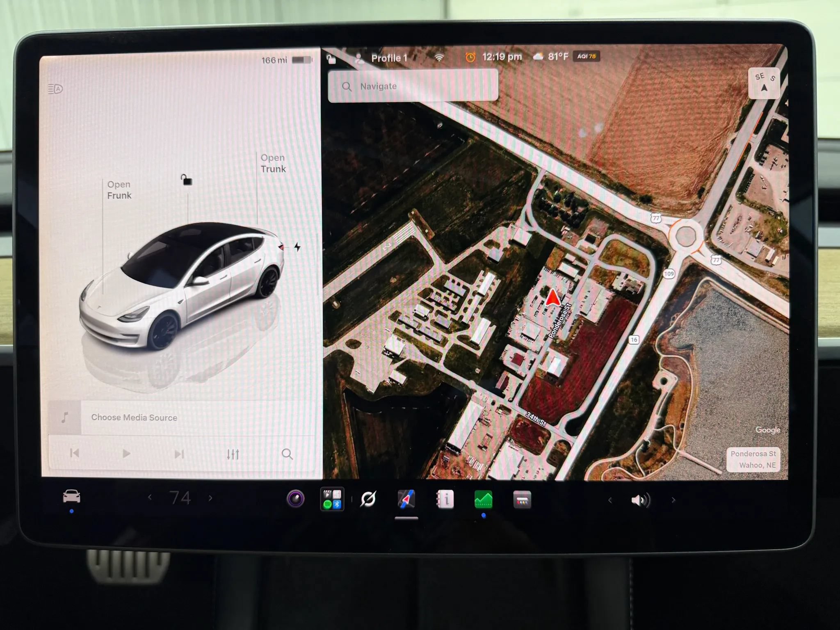Tap the route 16 shield on map
This screenshot has height=630, width=840.
pos(634,340)
